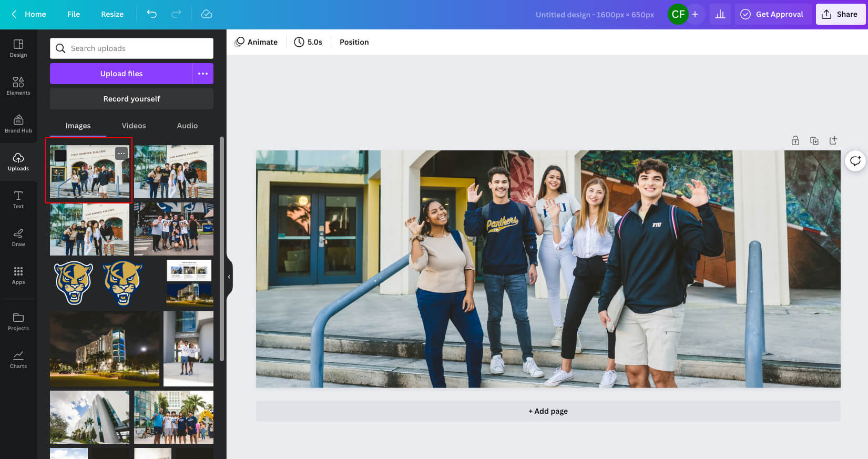Screen dimensions: 868x459
Task: Open the Design panel in sidebar
Action: [18, 48]
